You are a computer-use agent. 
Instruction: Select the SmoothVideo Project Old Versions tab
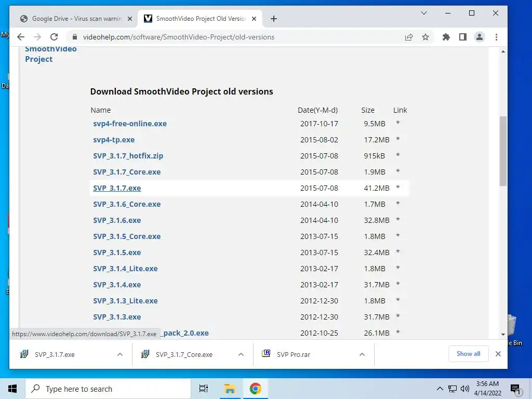[200, 19]
